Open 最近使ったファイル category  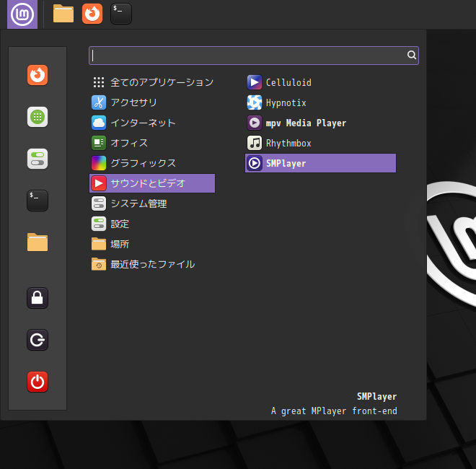[152, 264]
